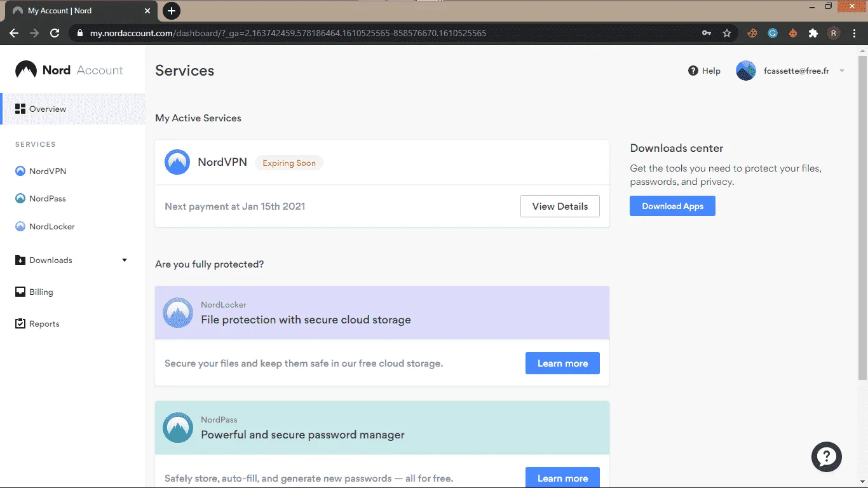The image size is (868, 488).
Task: Go to Reports section
Action: [x=37, y=323]
